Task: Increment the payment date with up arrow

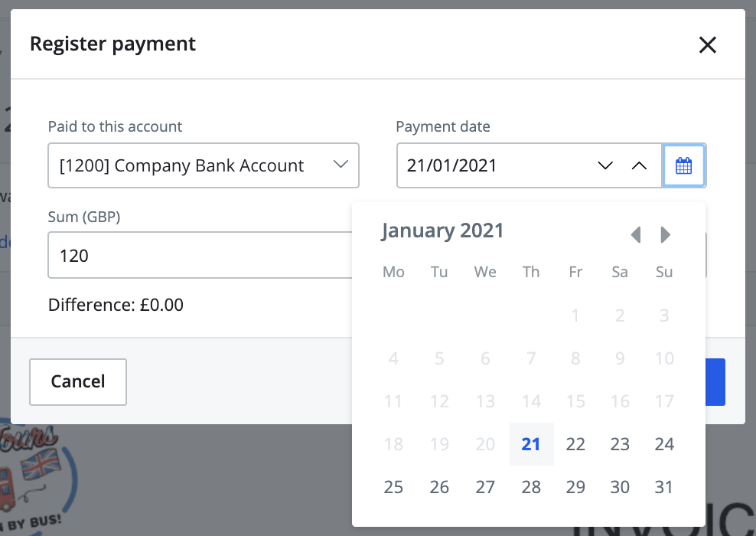Action: pos(640,165)
